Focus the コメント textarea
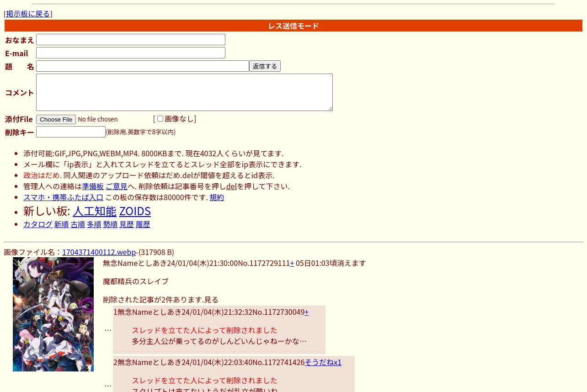 pyautogui.click(x=184, y=92)
